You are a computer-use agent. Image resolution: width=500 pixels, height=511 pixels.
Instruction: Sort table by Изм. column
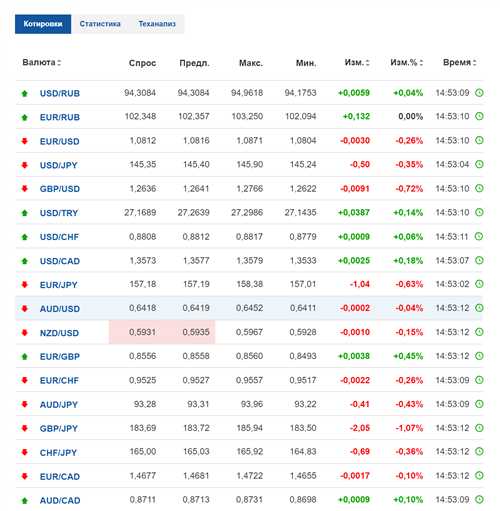point(357,62)
